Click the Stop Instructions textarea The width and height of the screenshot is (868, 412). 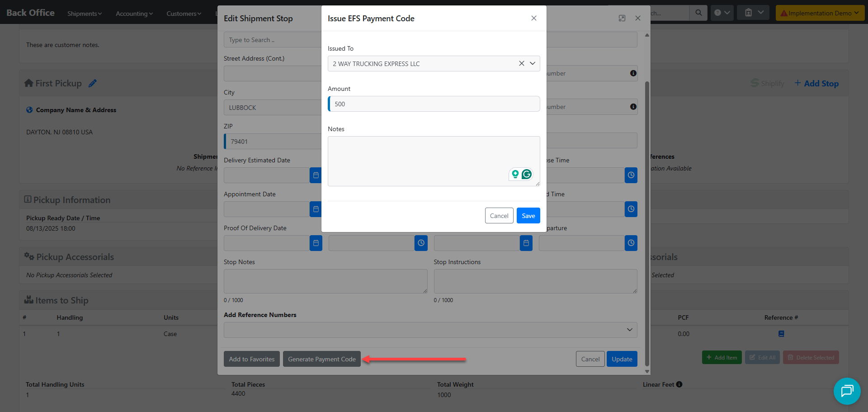536,281
